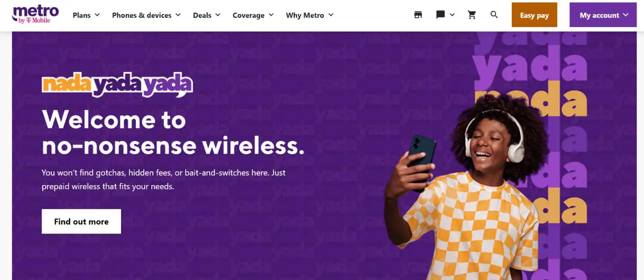This screenshot has height=280, width=644.
Task: Click the chevron arrow beside Coverage
Action: [x=271, y=15]
